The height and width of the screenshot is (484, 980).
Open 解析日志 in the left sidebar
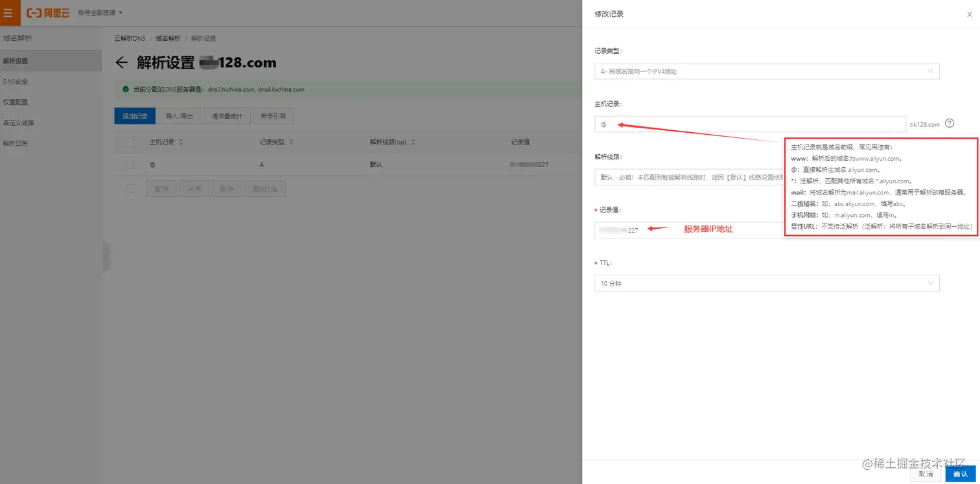pyautogui.click(x=16, y=143)
